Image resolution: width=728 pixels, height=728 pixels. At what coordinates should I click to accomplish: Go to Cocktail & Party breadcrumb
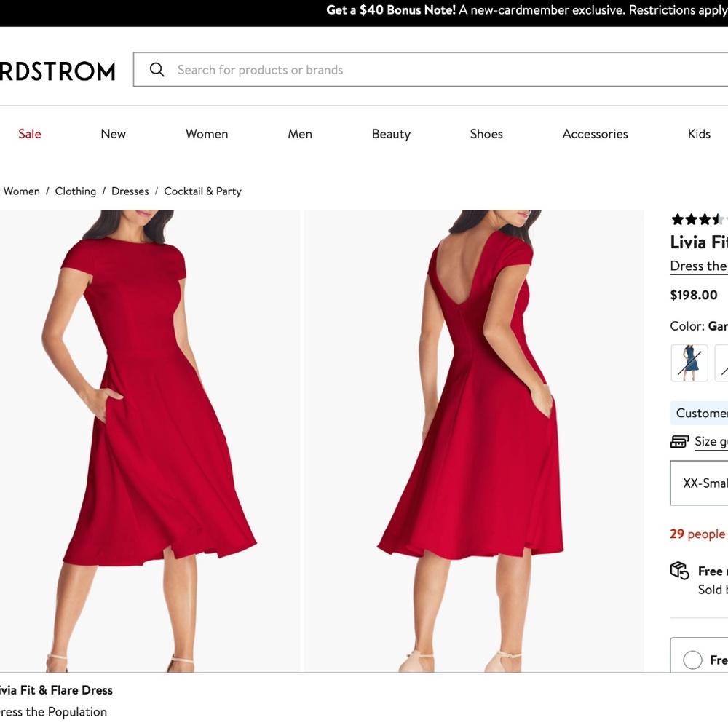coord(202,191)
